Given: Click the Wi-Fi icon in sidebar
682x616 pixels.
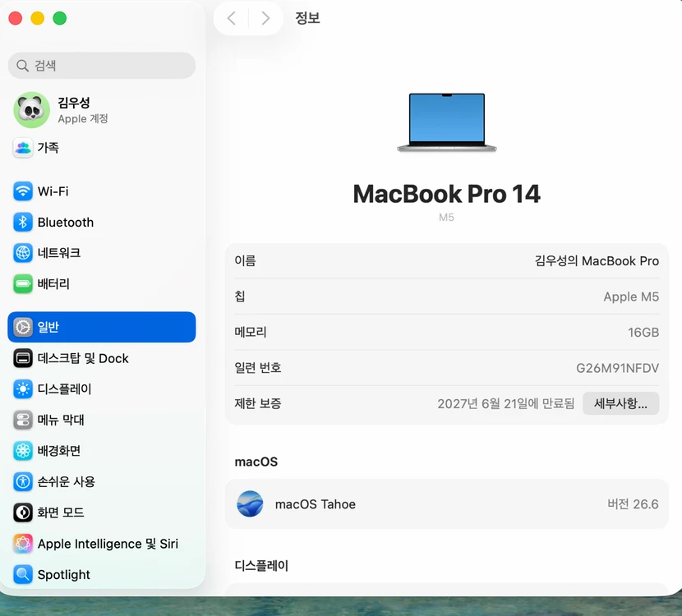Looking at the screenshot, I should click(x=23, y=191).
